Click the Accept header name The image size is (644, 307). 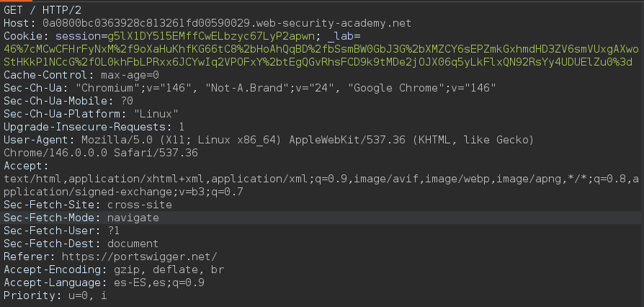(21, 166)
